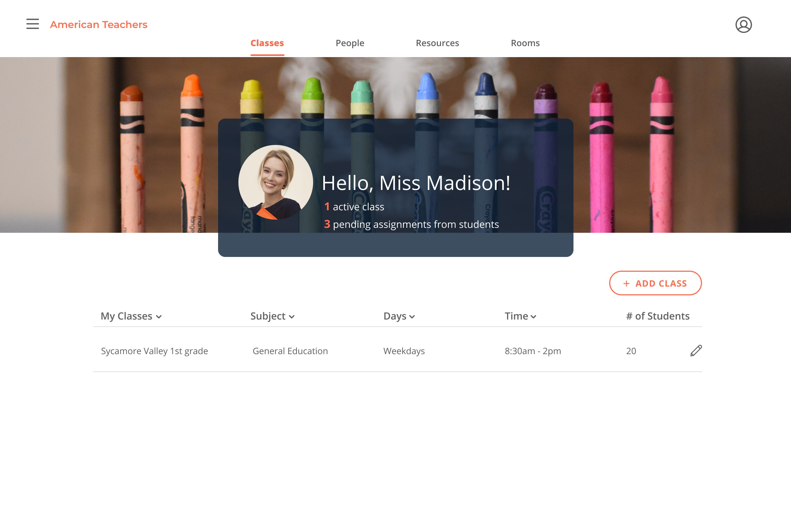Image resolution: width=791 pixels, height=532 pixels.
Task: Click the 1 active class text
Action: pyautogui.click(x=354, y=207)
